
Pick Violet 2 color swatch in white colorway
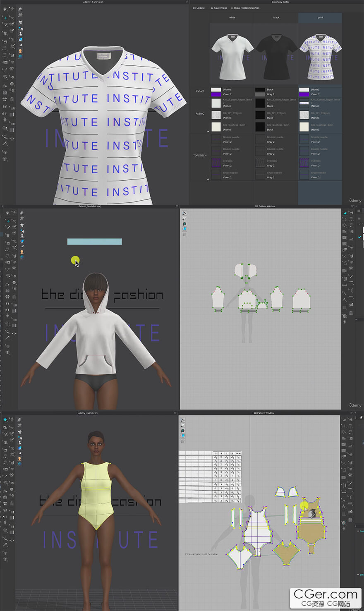point(216,94)
